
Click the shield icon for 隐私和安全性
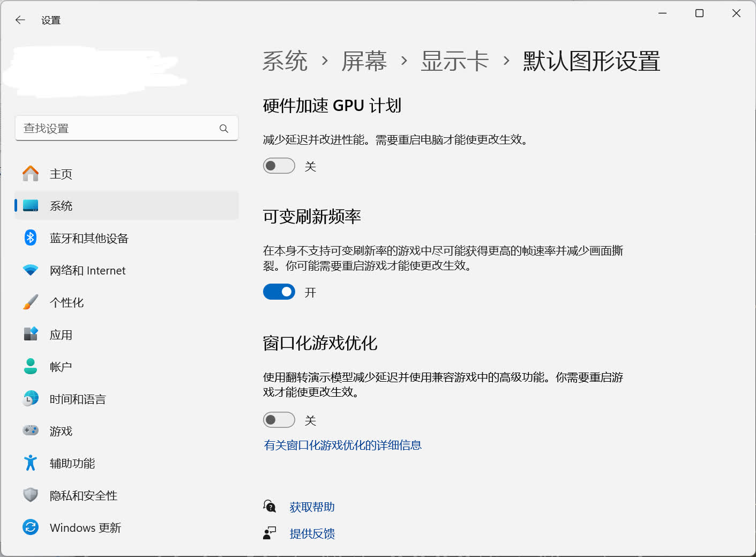[x=31, y=495]
